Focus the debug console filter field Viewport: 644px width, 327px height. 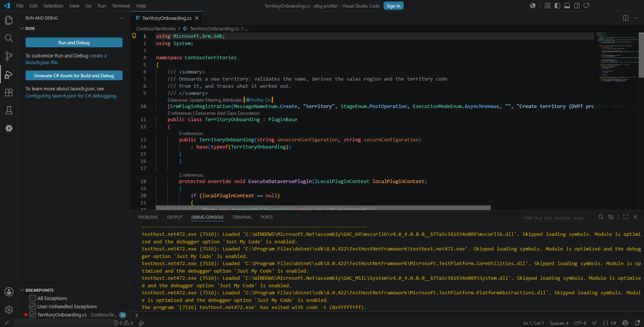click(x=558, y=217)
